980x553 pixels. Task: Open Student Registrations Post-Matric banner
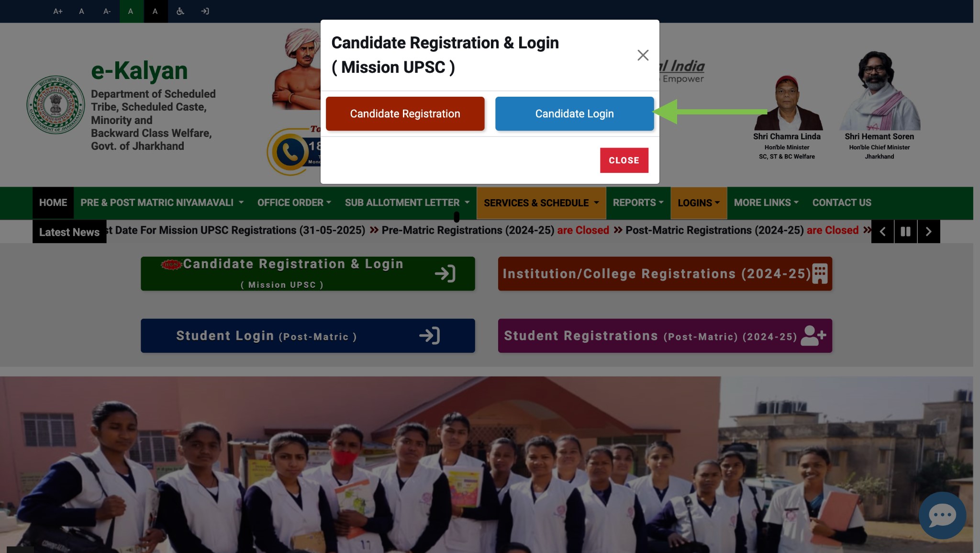665,336
